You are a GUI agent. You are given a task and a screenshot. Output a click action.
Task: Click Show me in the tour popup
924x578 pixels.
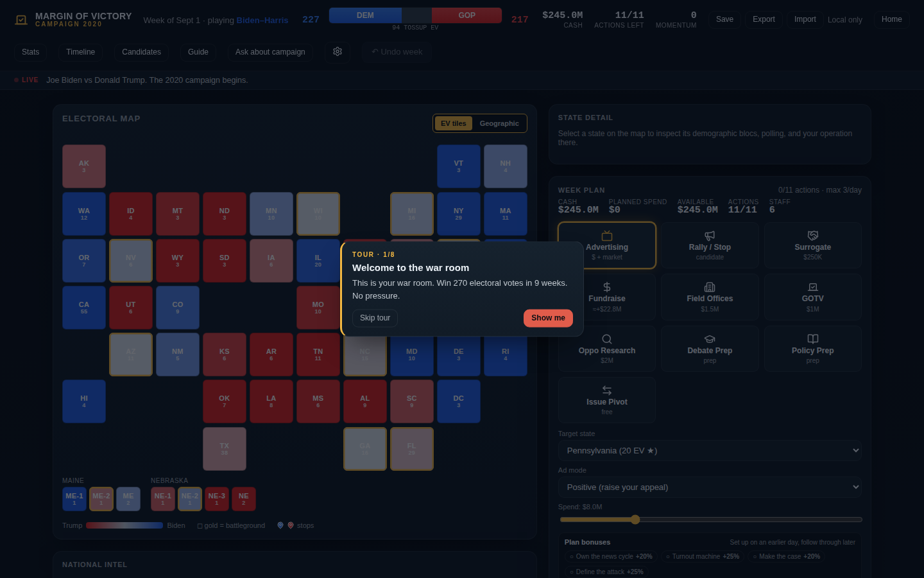tap(548, 318)
